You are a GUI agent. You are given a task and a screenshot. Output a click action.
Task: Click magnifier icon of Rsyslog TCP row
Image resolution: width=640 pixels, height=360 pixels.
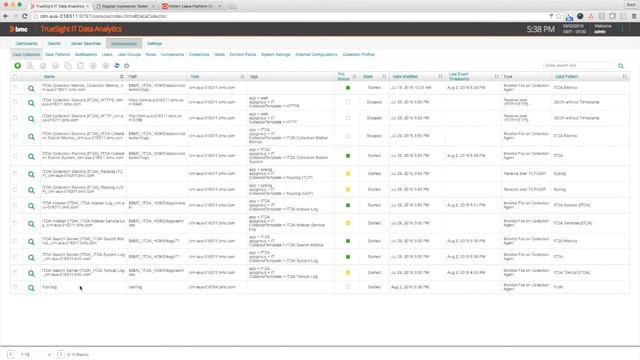(31, 174)
